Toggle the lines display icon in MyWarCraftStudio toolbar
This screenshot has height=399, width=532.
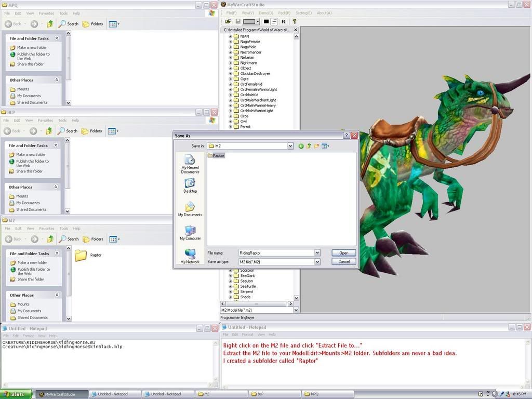[274, 21]
